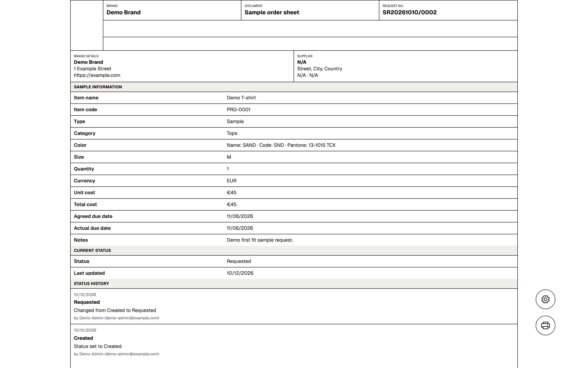Select the item code PRD-0001
This screenshot has height=368, width=588.
[x=238, y=110]
